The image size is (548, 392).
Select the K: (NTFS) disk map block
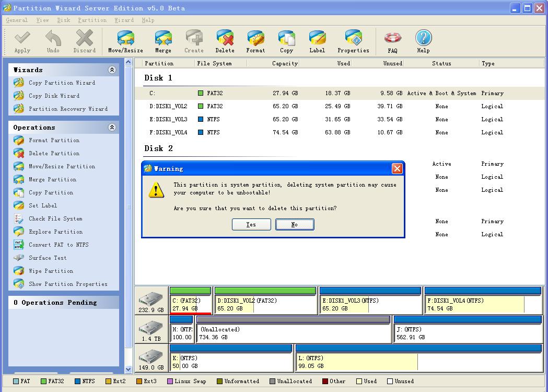tap(231, 358)
